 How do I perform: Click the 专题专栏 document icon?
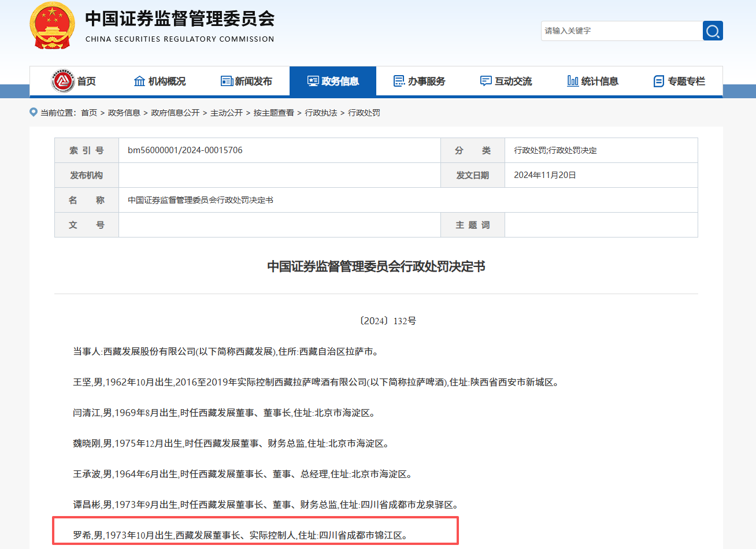pyautogui.click(x=658, y=81)
